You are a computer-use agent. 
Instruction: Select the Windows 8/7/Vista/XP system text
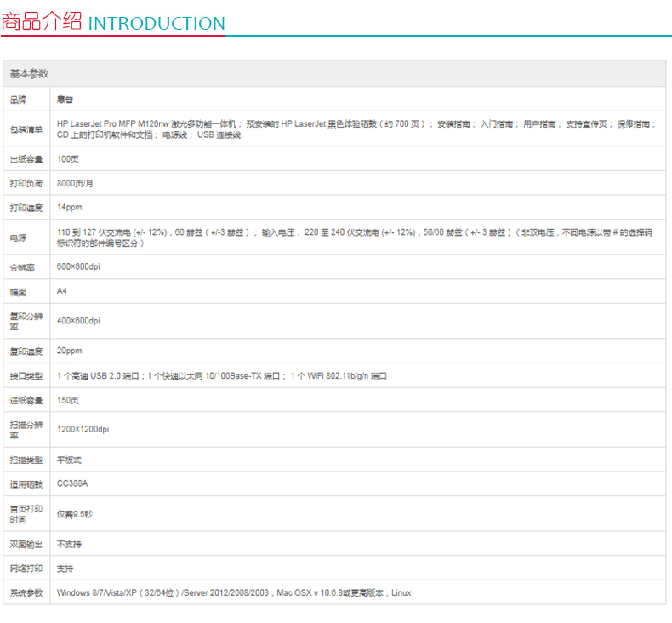pos(234,593)
